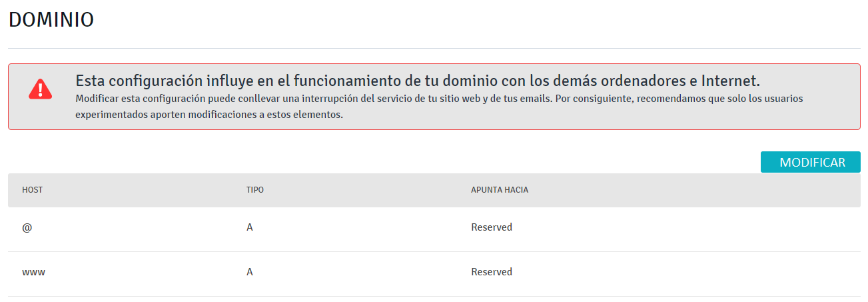Click Reserved value in the @ row
The width and height of the screenshot is (868, 302).
click(x=492, y=227)
